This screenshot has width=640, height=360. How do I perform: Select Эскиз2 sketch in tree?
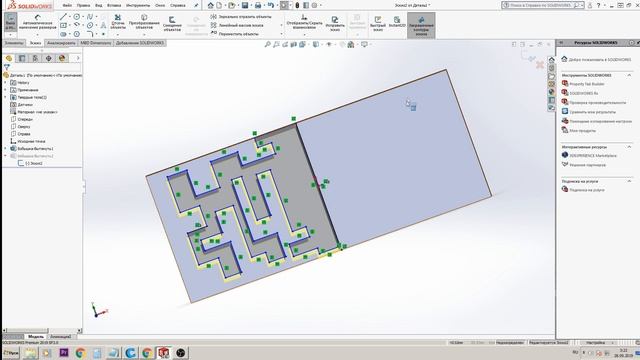pos(30,163)
